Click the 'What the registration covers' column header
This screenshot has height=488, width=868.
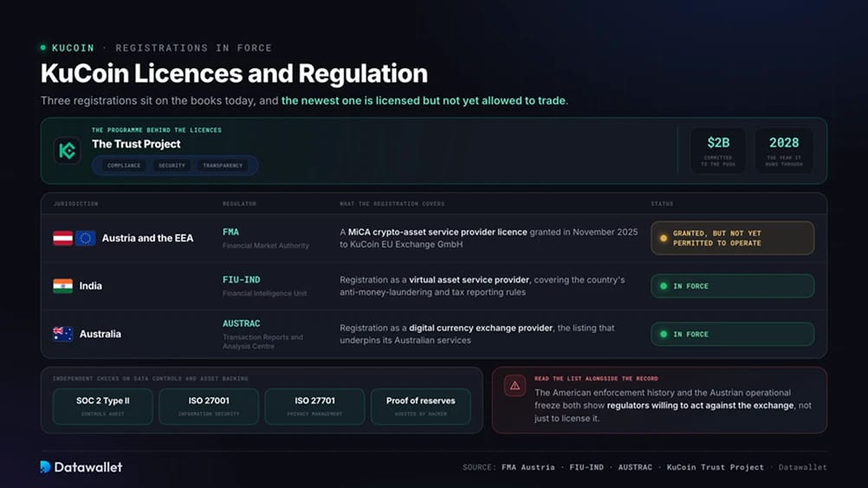tap(392, 204)
